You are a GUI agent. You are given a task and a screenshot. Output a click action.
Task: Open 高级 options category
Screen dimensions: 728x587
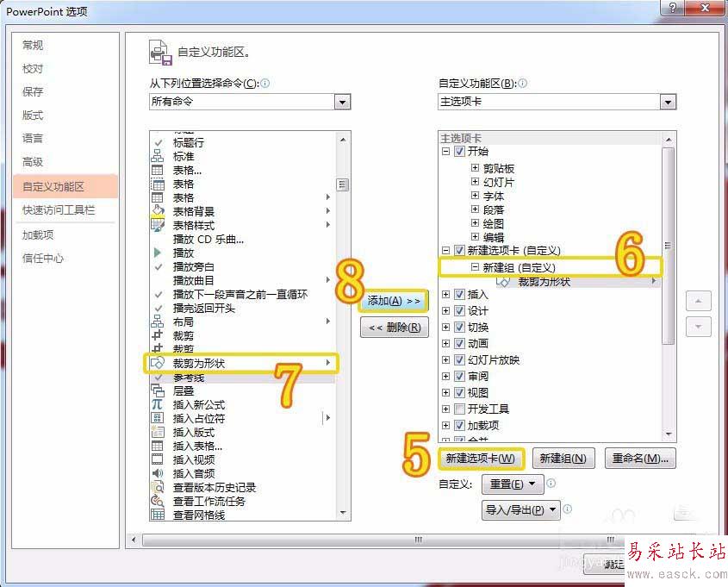pyautogui.click(x=33, y=162)
